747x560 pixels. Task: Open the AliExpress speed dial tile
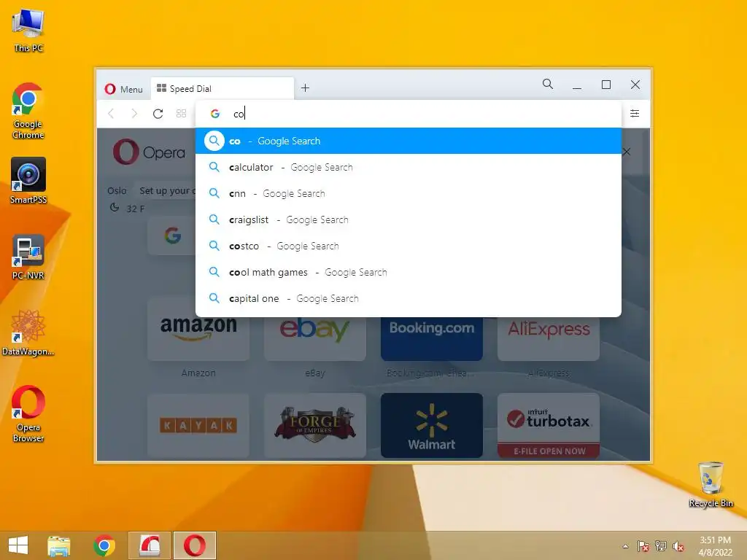[x=549, y=338]
